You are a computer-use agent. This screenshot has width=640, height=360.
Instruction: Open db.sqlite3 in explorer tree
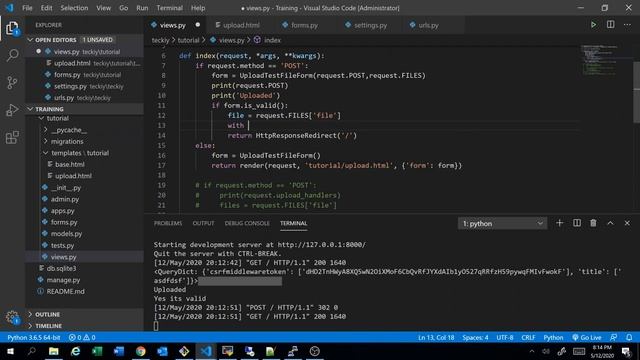tap(61, 269)
